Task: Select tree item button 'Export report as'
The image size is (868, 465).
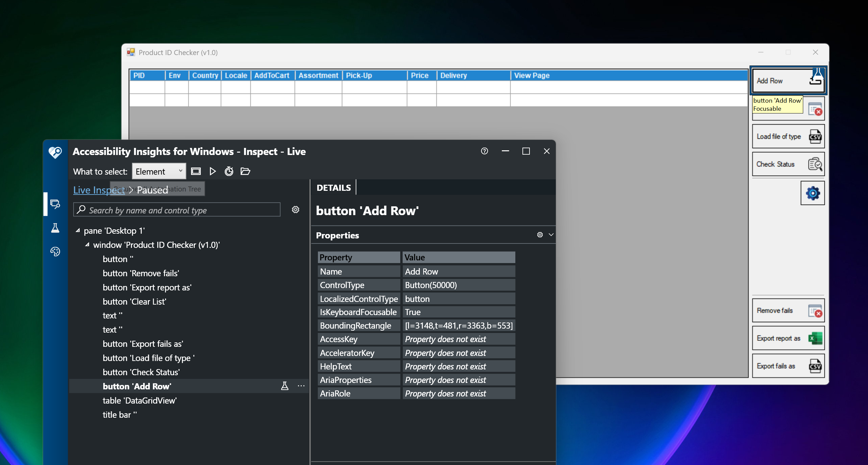Action: (x=147, y=287)
